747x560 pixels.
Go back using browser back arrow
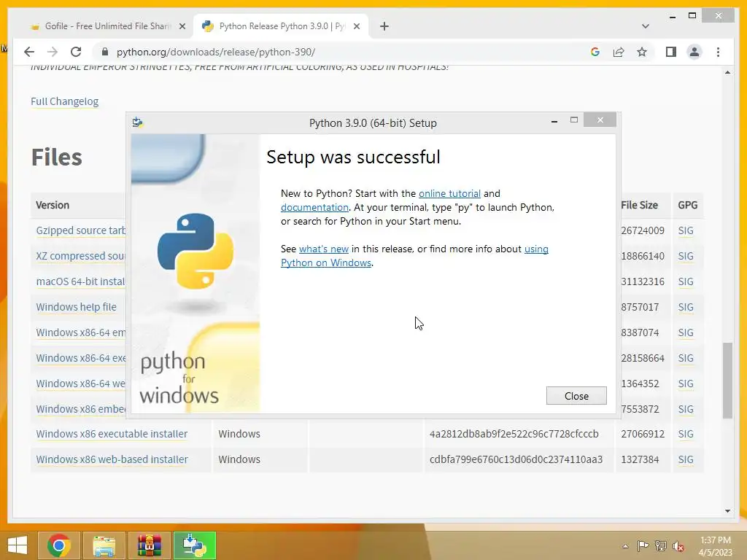pos(29,52)
